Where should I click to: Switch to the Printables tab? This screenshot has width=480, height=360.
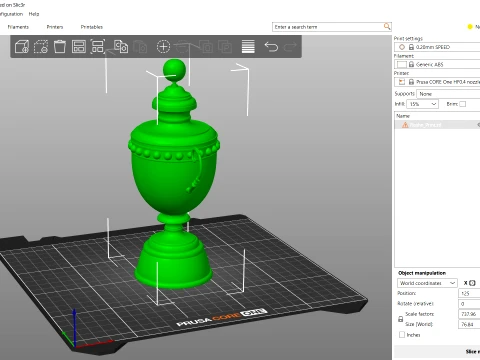click(92, 27)
